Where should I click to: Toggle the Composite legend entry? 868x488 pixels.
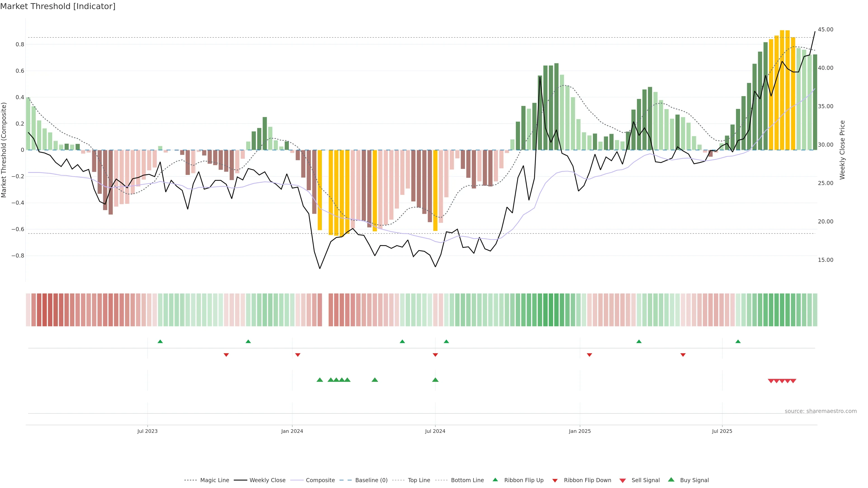pyautogui.click(x=320, y=480)
